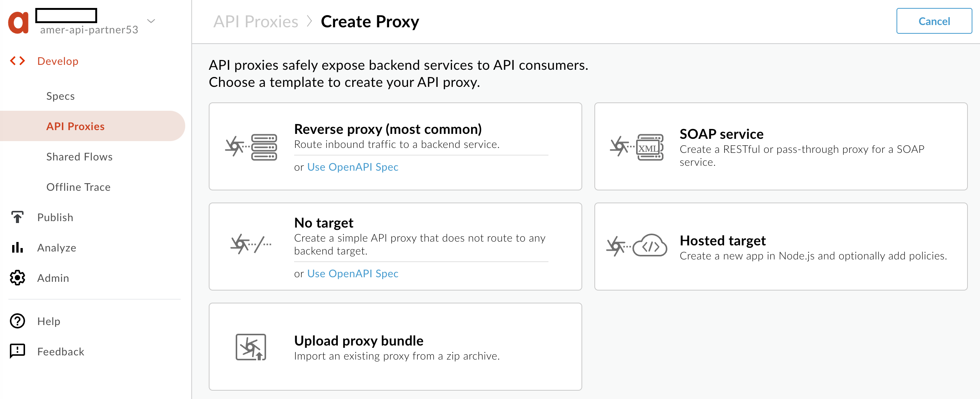This screenshot has width=980, height=399.
Task: Click the Help question mark icon
Action: [17, 321]
